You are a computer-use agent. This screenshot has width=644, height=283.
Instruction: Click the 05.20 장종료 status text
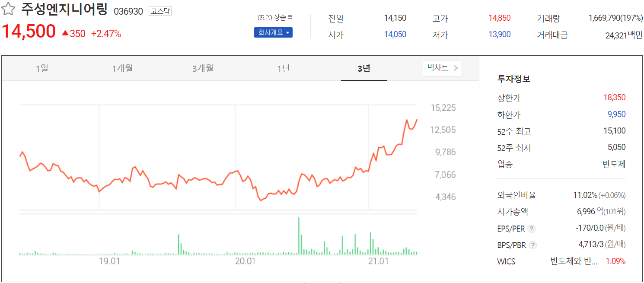[275, 18]
